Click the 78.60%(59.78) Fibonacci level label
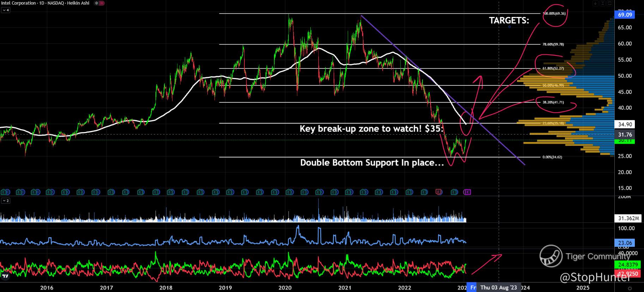The height and width of the screenshot is (292, 644). click(x=553, y=44)
